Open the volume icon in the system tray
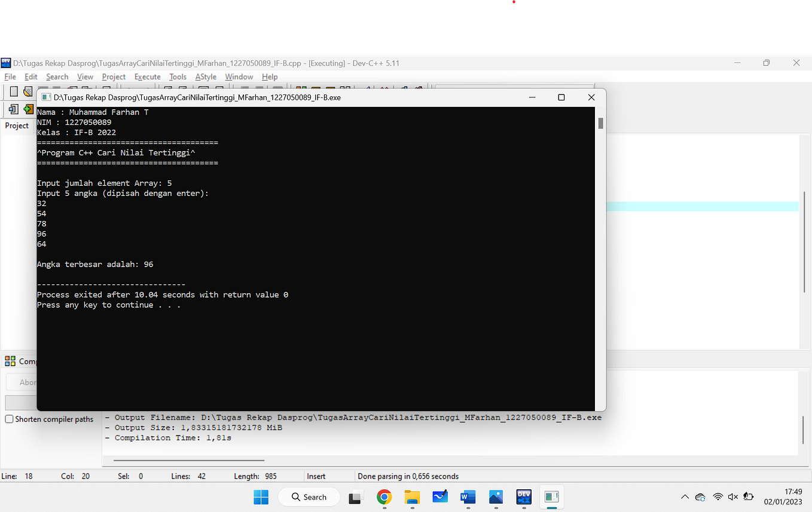Image resolution: width=812 pixels, height=512 pixels. click(x=733, y=496)
